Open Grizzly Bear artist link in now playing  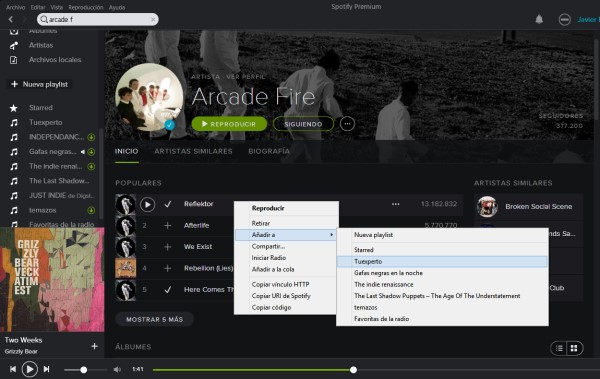[21, 351]
